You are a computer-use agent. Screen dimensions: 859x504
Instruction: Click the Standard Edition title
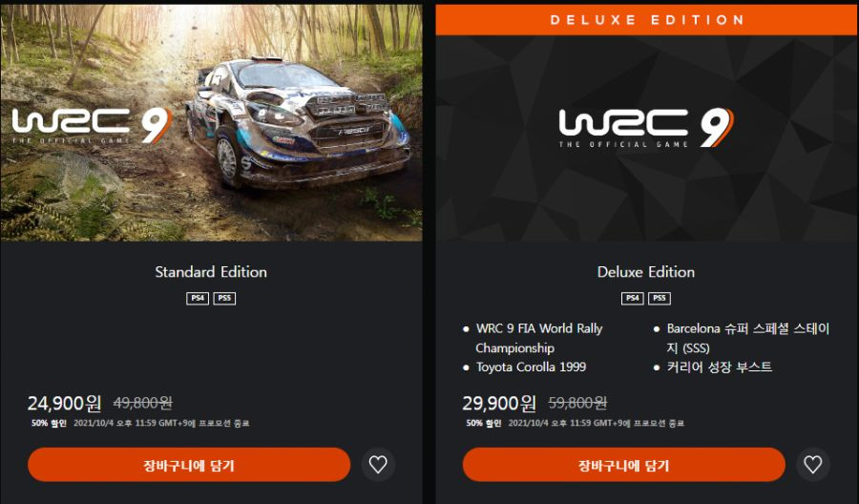(x=211, y=272)
